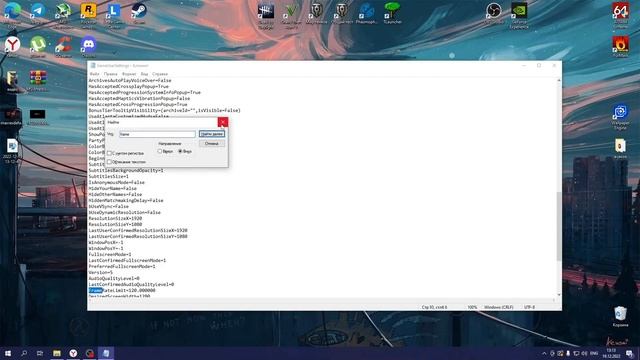The width and height of the screenshot is (640, 360).
Task: Click the line WindowPosX=-1
Action: pos(106,242)
